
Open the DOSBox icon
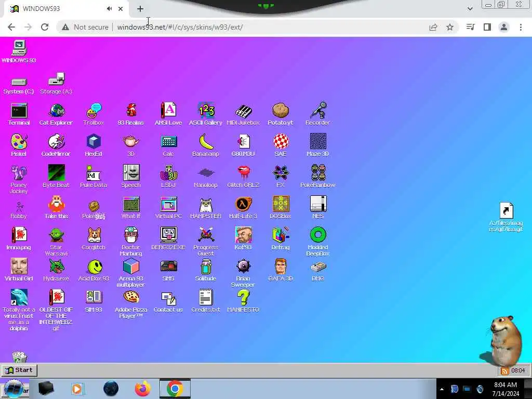[281, 204]
